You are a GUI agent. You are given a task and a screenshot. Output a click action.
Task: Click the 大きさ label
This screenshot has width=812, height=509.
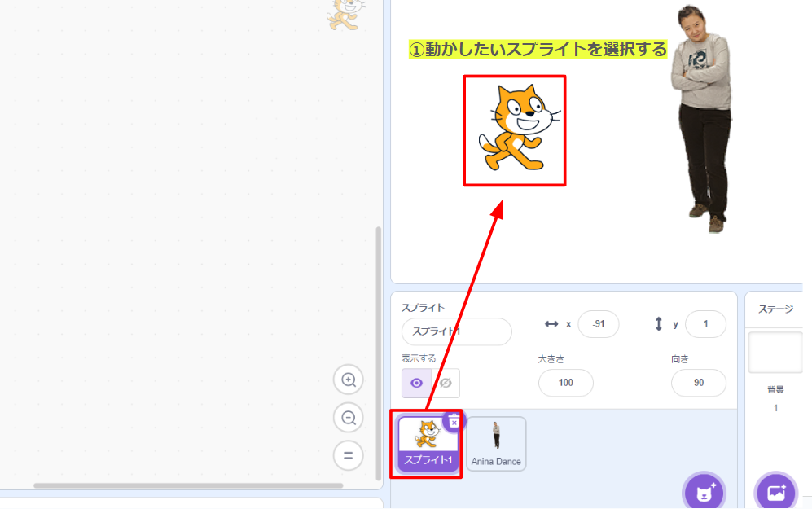[551, 359]
